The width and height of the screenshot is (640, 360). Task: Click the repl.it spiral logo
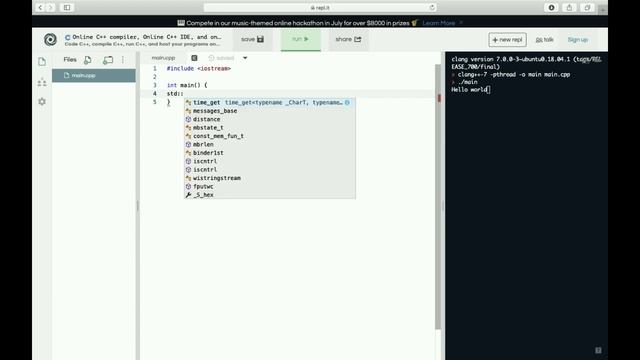[x=50, y=40]
